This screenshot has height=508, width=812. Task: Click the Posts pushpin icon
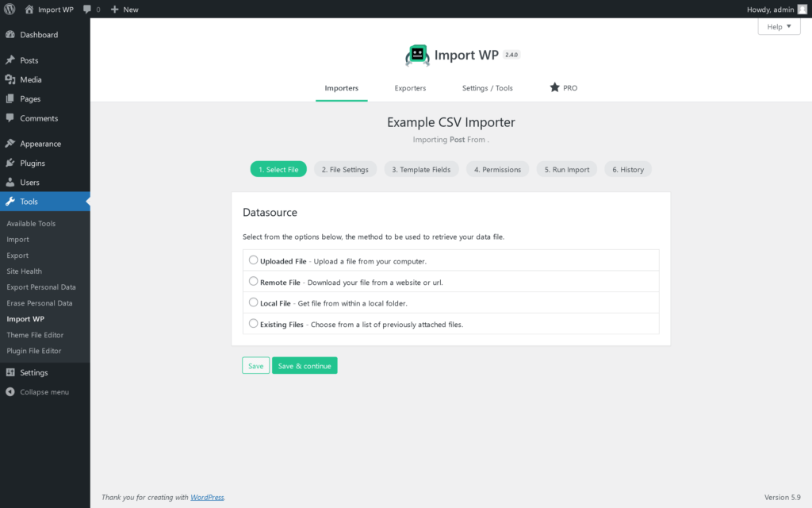(10, 60)
